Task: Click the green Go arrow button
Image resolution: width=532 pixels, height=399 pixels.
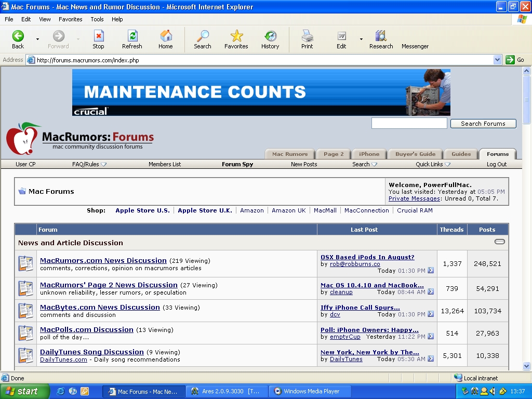Action: pyautogui.click(x=510, y=60)
